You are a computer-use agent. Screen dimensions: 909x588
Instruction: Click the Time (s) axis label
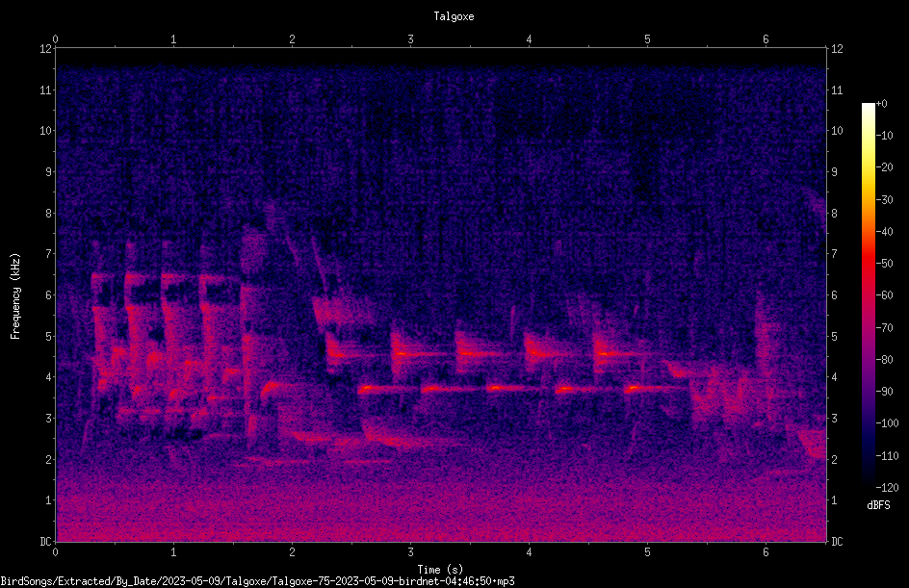tap(440, 570)
